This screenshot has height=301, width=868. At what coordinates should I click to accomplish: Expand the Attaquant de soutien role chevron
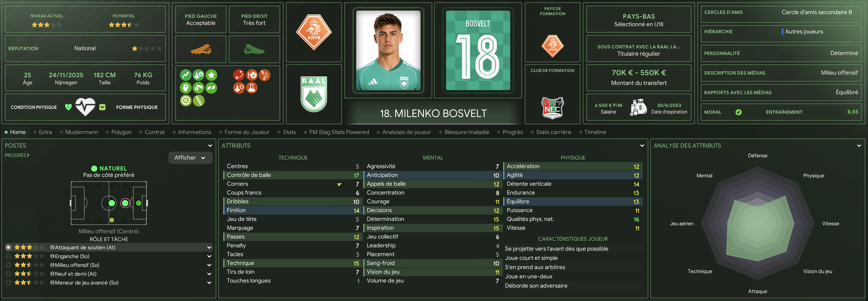pos(209,248)
